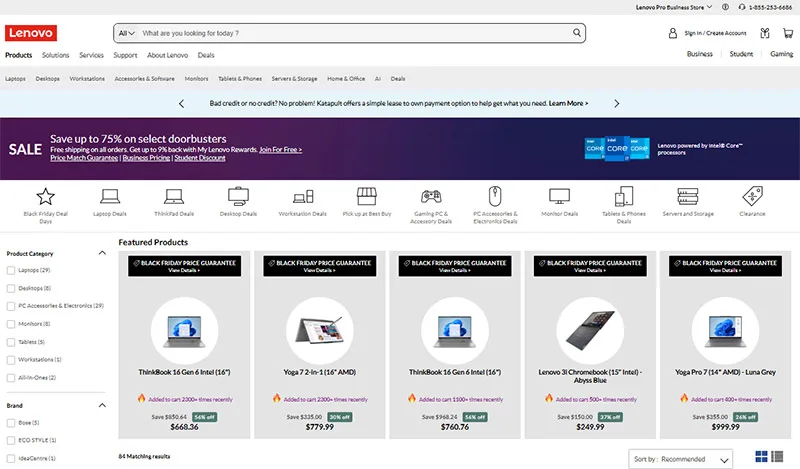Open Clearance tag icon
800x469 pixels.
753,196
